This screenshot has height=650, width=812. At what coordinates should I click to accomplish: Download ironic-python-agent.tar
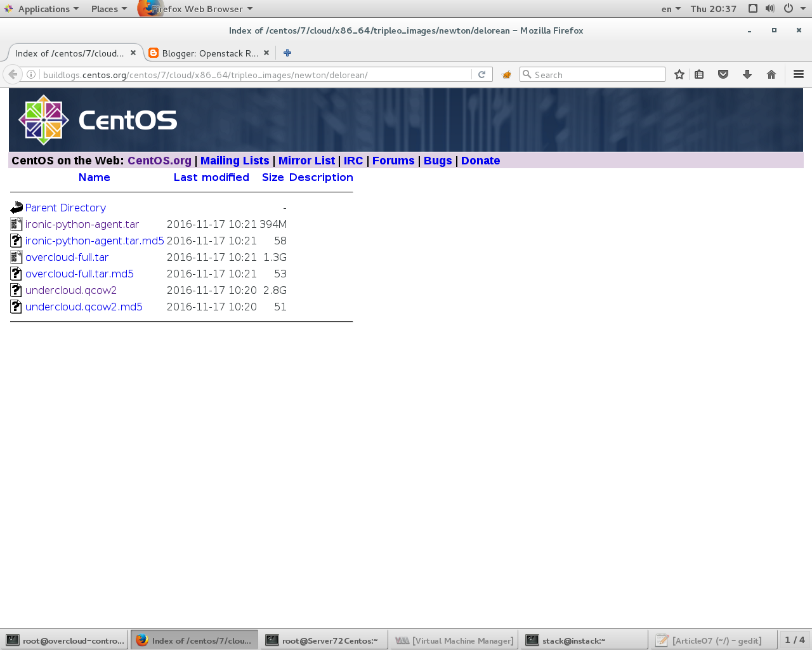tap(82, 224)
